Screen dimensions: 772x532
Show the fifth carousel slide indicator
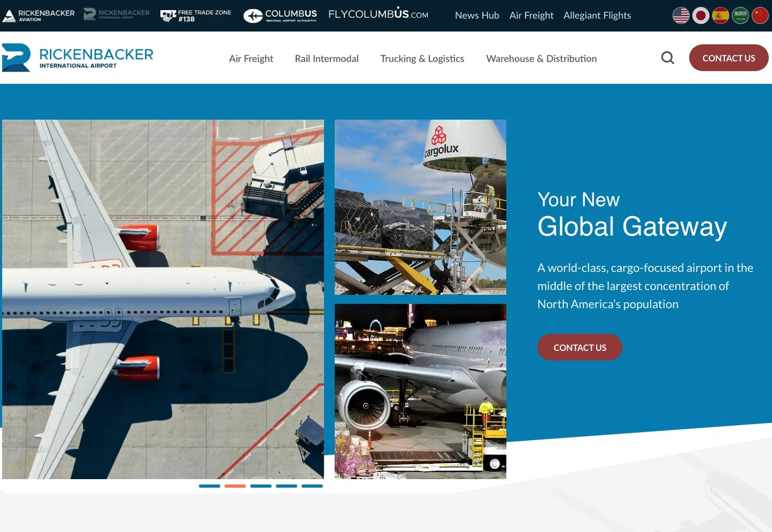tap(312, 486)
